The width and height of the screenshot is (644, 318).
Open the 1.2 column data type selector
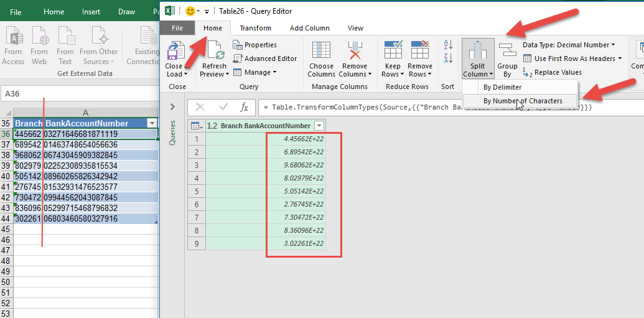(212, 126)
